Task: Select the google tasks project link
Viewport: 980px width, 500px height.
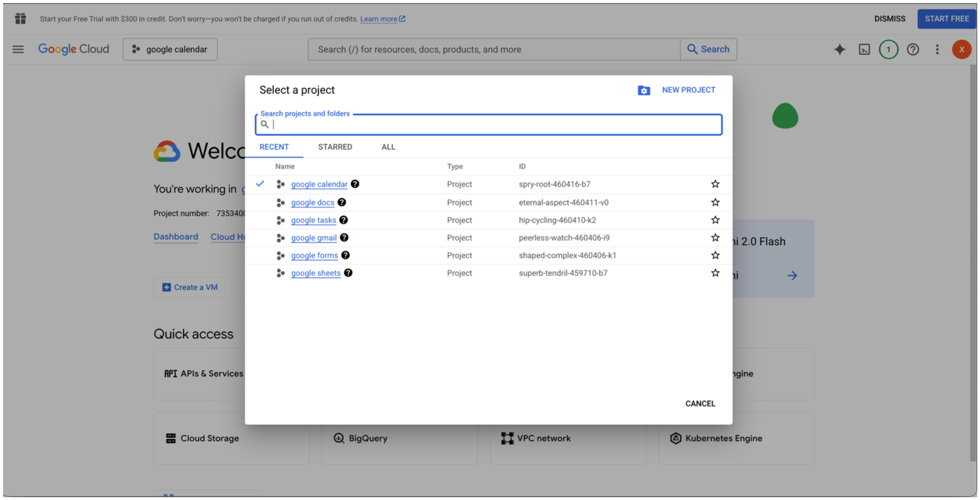Action: [314, 220]
